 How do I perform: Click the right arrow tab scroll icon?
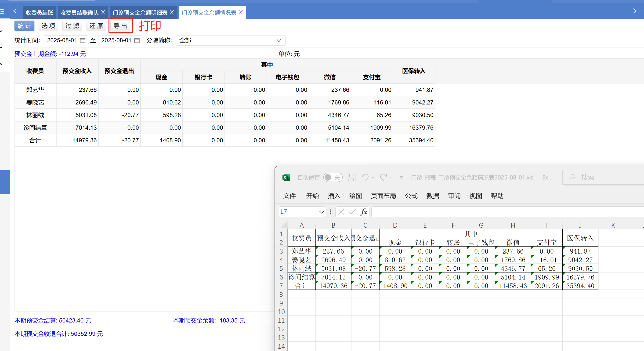point(634,11)
